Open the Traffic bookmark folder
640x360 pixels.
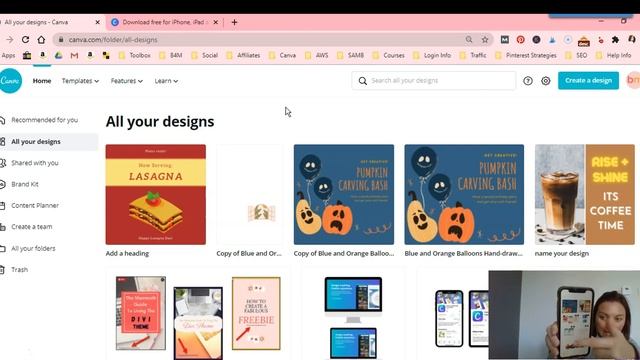tap(473, 55)
